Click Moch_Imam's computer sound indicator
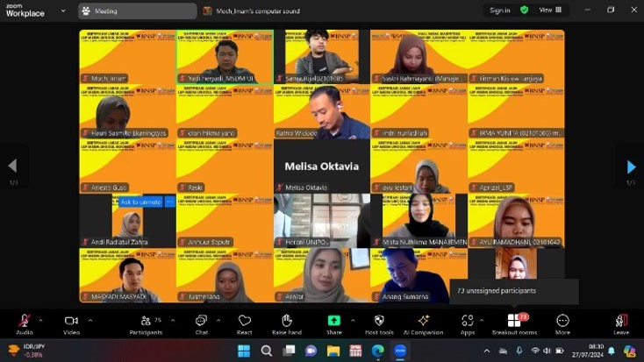The width and height of the screenshot is (644, 362). click(x=251, y=11)
